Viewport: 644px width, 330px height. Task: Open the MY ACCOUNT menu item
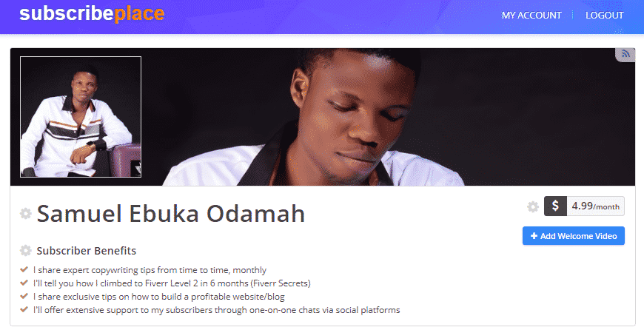pos(531,16)
